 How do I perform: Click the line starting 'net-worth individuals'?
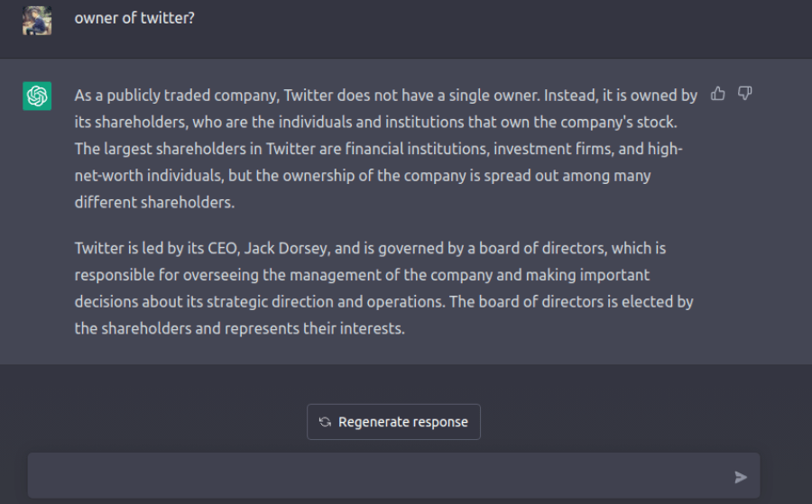(x=363, y=176)
